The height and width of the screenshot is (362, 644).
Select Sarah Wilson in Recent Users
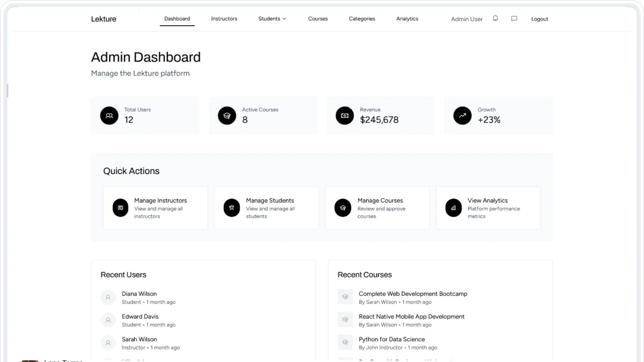[x=139, y=339]
